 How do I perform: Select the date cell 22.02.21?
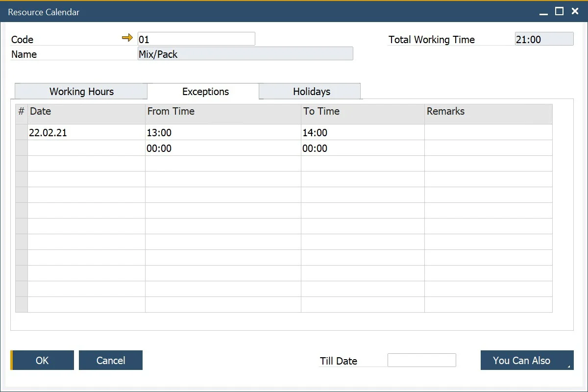86,132
